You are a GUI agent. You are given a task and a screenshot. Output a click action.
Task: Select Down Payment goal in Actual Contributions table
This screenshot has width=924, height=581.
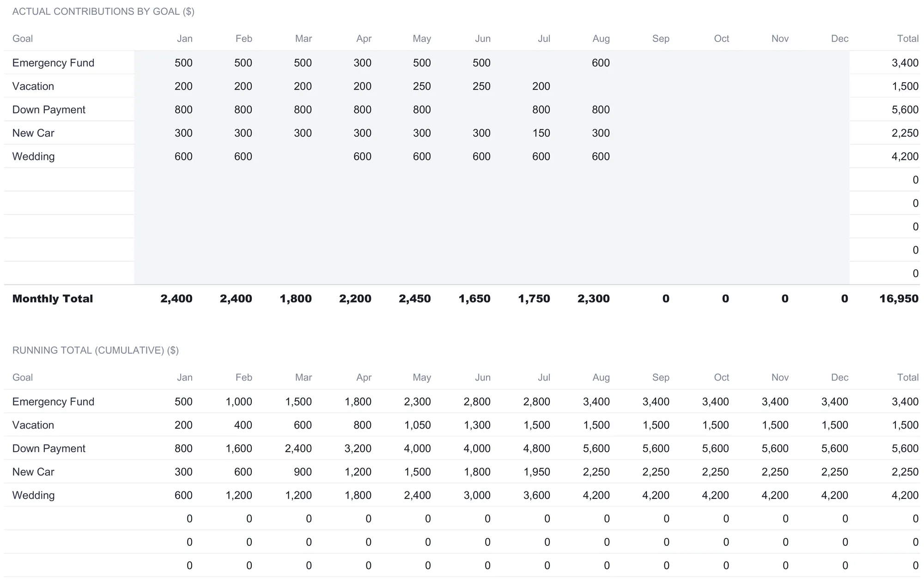(49, 110)
